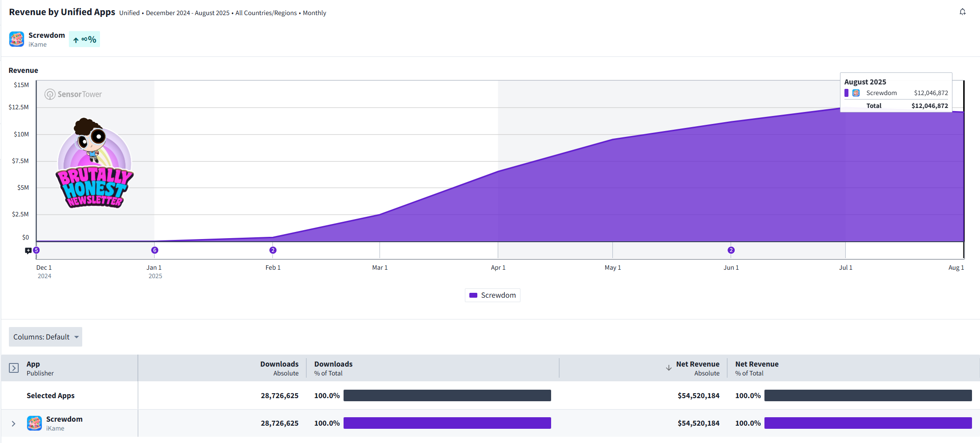This screenshot has height=443, width=980.
Task: Click the $0 y-axis label
Action: (26, 237)
